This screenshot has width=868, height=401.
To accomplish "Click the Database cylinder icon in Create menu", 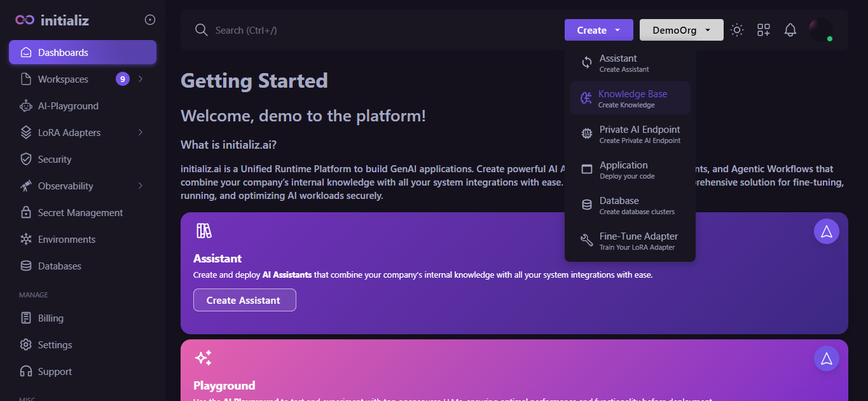I will click(x=587, y=205).
